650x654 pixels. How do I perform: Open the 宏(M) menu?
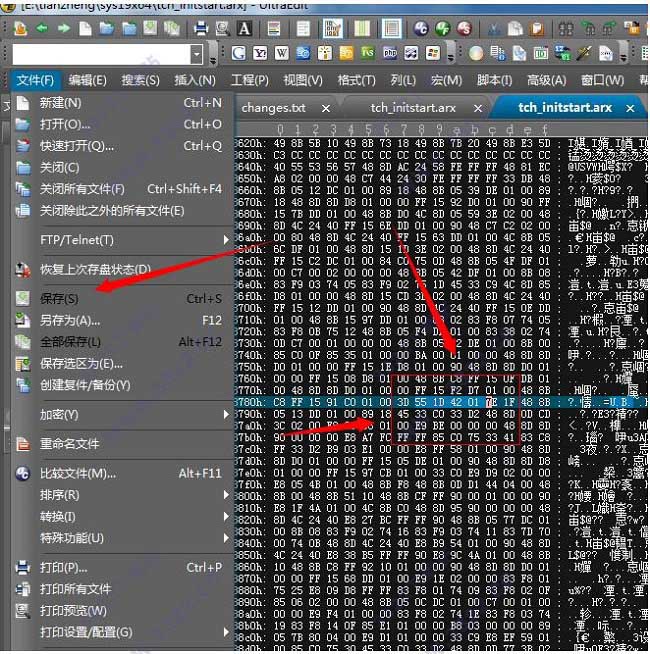(x=446, y=80)
